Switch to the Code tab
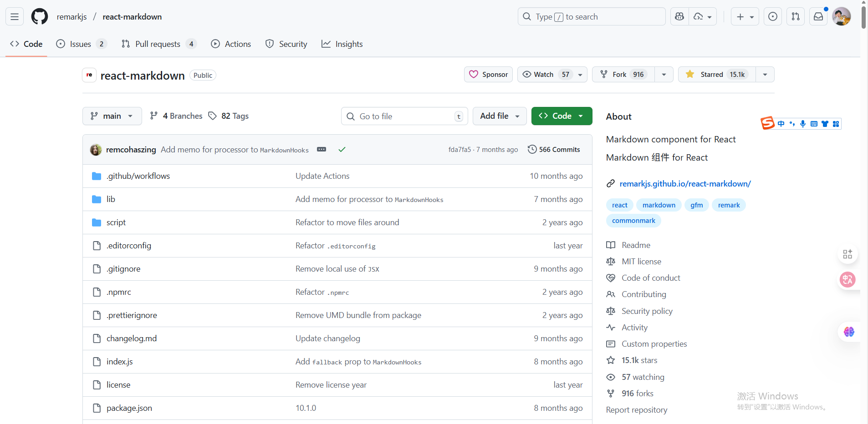Viewport: 868px width, 424px height. (26, 44)
